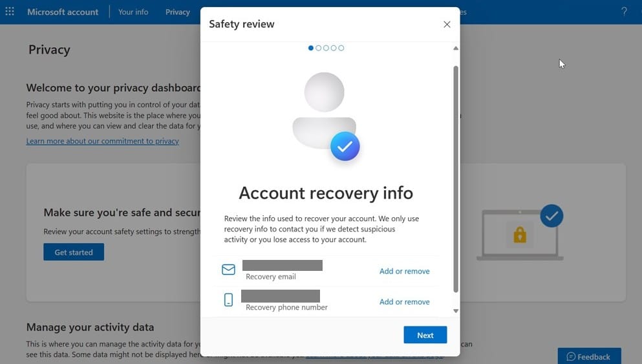Click 'Recovery email' label text

(x=271, y=277)
